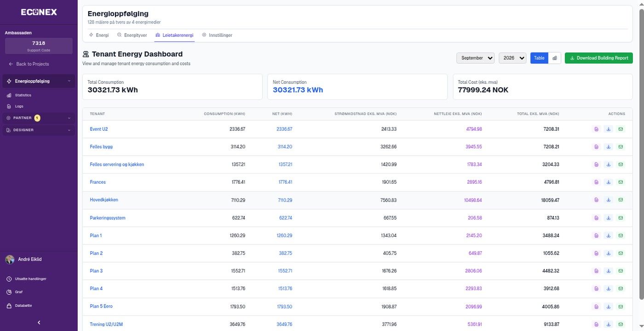The width and height of the screenshot is (644, 331).
Task: Email the Event U2 tenant report
Action: pyautogui.click(x=621, y=129)
